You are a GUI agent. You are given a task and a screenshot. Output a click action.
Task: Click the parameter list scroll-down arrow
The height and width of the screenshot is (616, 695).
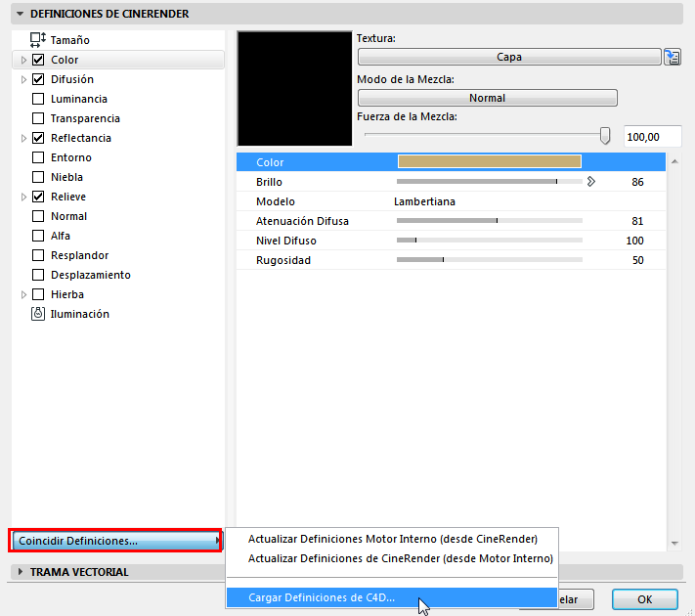click(674, 543)
